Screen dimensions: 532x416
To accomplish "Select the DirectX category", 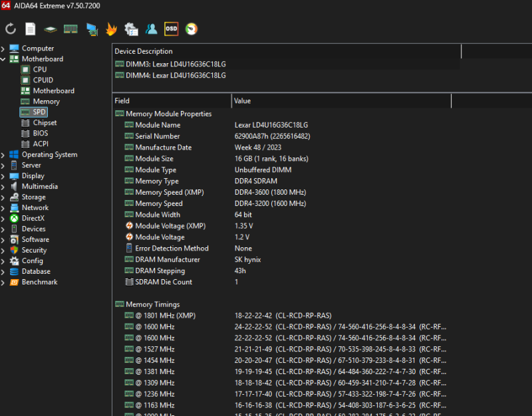I will click(33, 219).
